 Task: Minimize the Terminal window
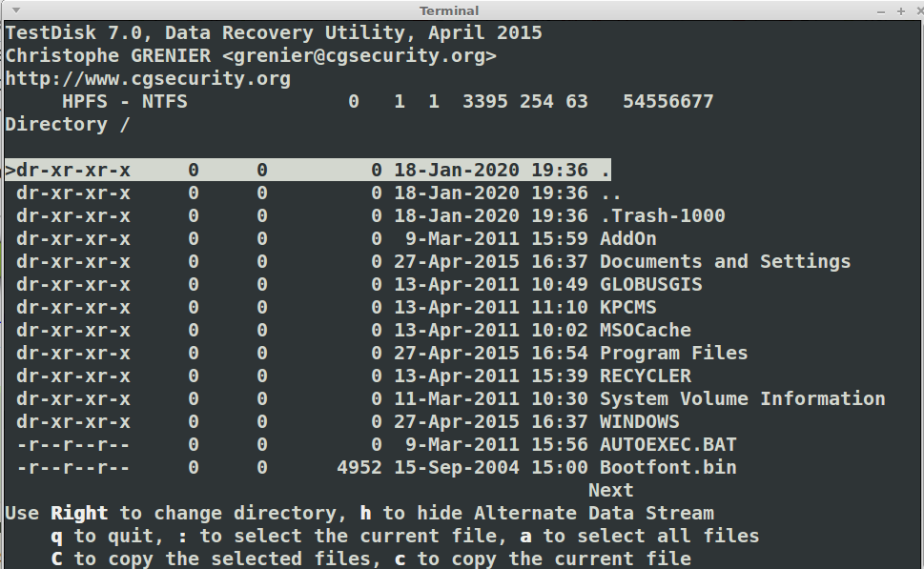(880, 11)
